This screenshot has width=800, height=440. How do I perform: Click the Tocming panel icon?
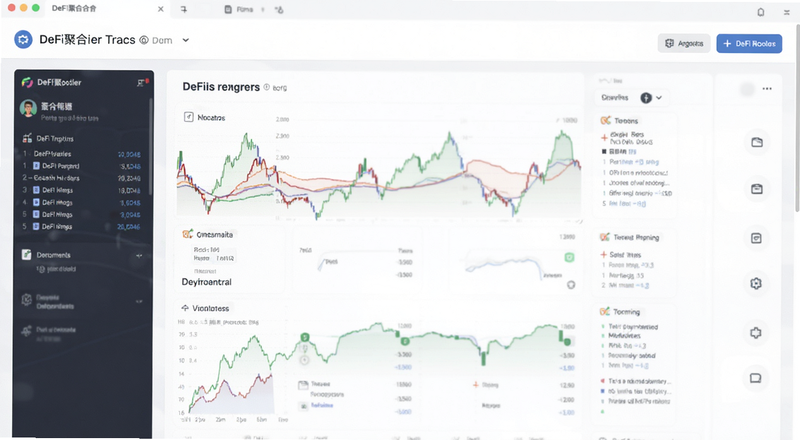[605, 311]
